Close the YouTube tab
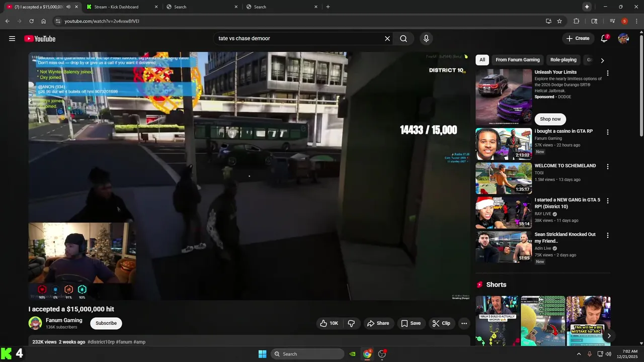Image resolution: width=644 pixels, height=362 pixels. [x=76, y=7]
